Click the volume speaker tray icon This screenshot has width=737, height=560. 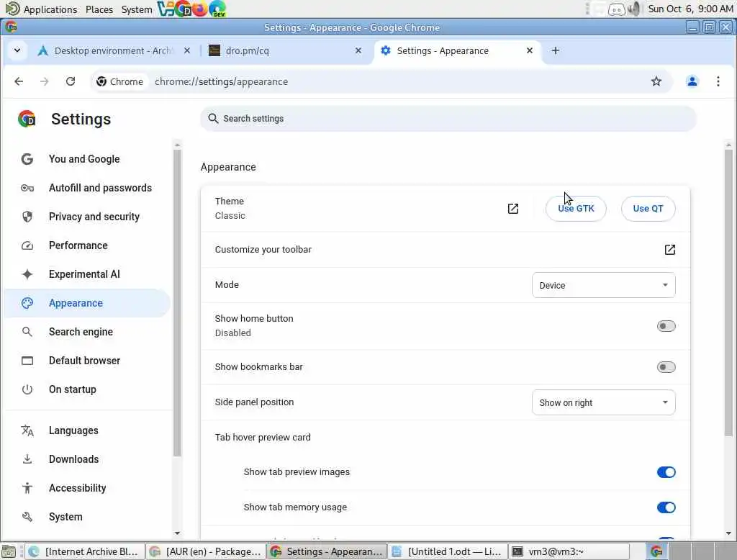tap(634, 9)
